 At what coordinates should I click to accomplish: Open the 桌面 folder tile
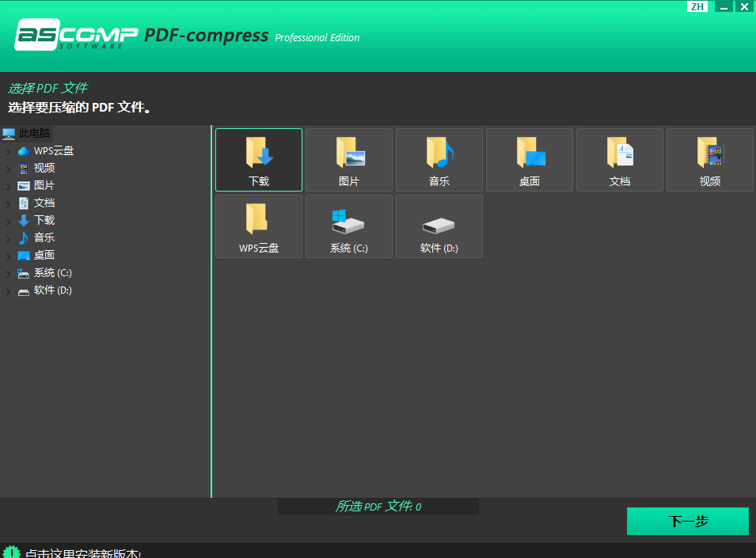(x=530, y=160)
